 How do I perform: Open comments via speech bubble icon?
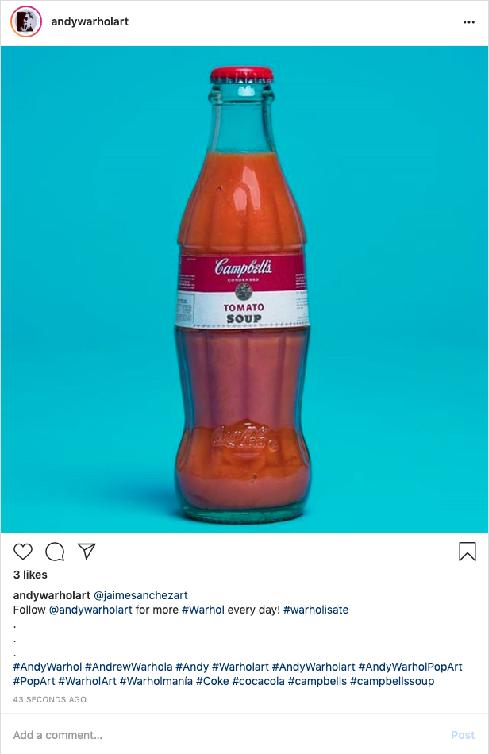(55, 552)
